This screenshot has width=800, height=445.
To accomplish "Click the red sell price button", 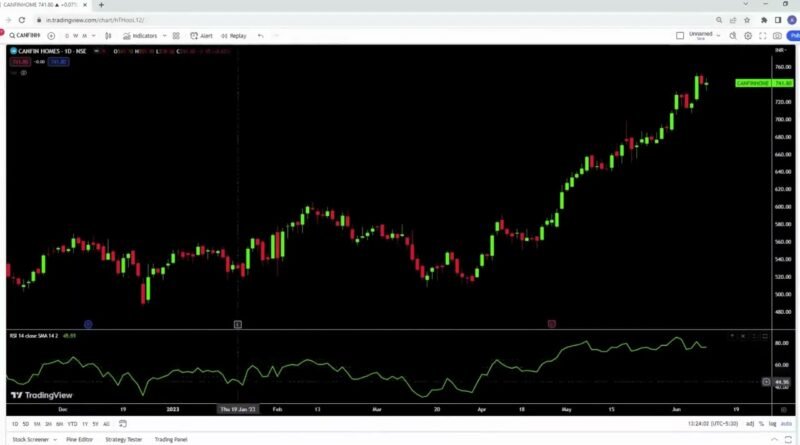I will click(x=20, y=62).
